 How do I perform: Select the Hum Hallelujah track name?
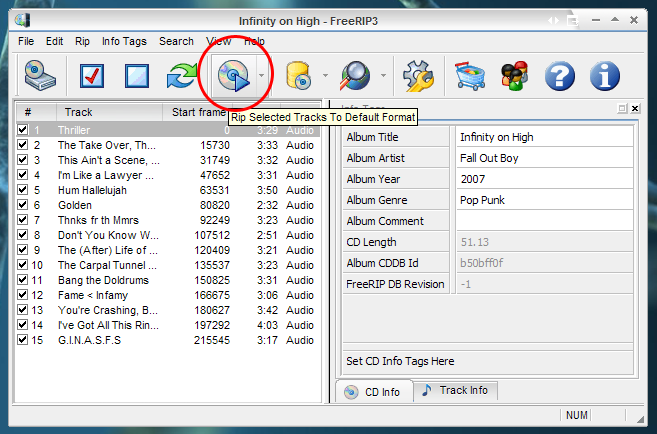(x=92, y=190)
